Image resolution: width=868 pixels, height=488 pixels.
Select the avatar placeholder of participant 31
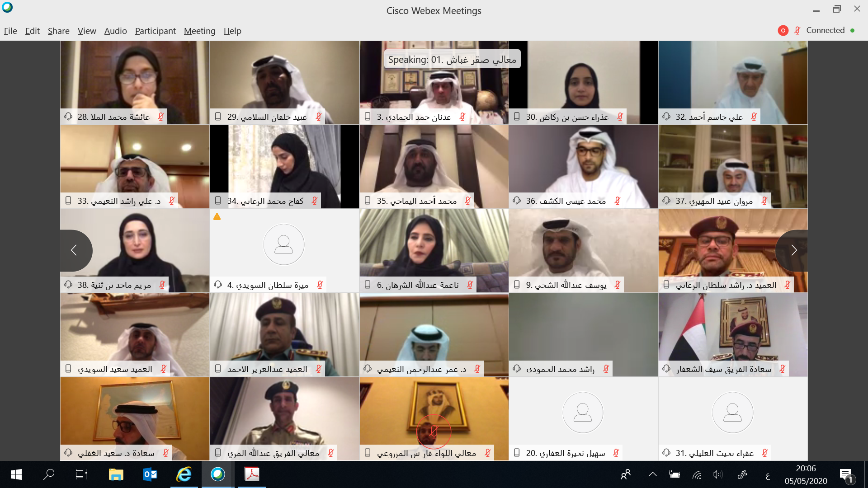coord(733,413)
